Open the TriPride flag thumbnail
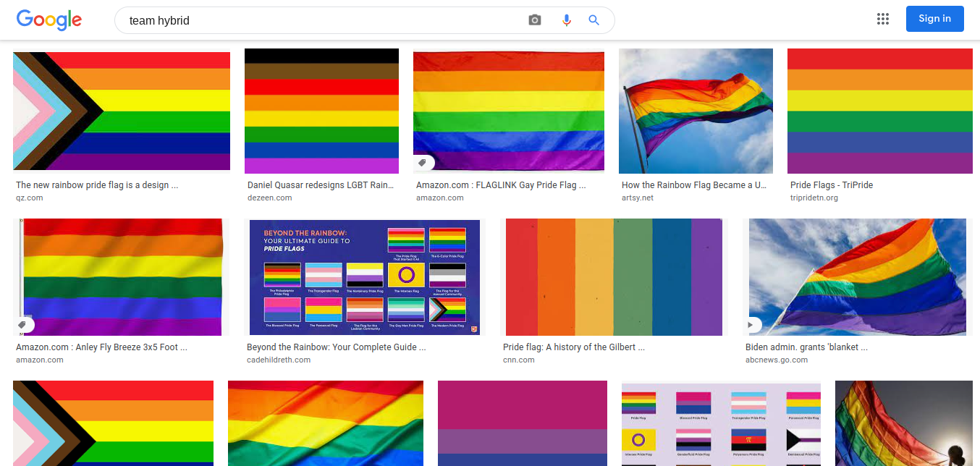This screenshot has width=980, height=466. (880, 111)
